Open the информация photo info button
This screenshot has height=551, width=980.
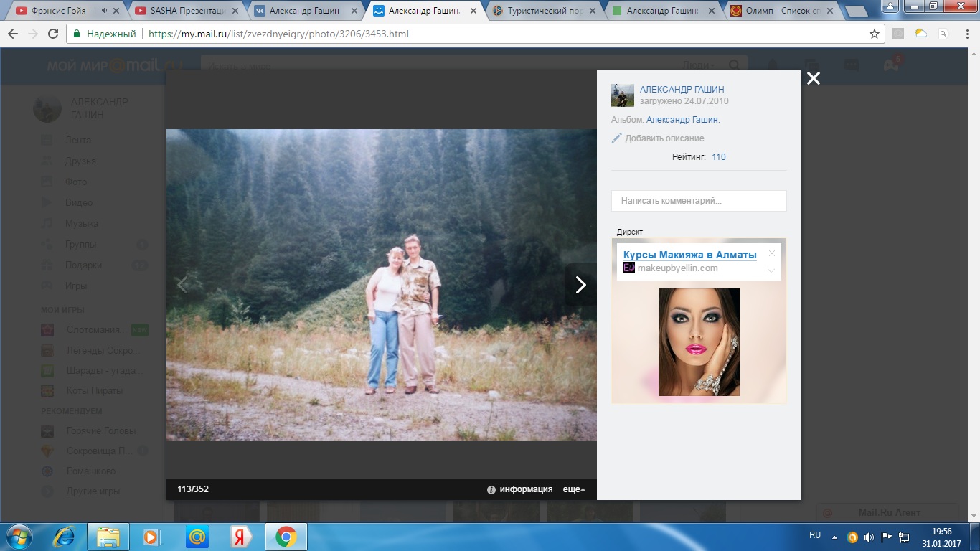[x=520, y=489]
